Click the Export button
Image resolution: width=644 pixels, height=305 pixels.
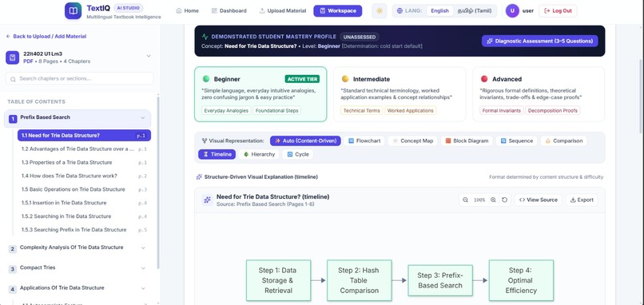coord(582,200)
